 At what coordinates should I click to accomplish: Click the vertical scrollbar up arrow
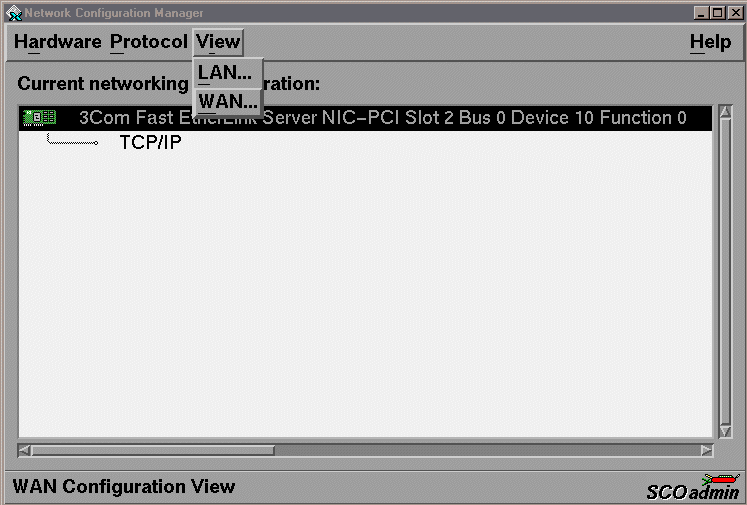725,112
